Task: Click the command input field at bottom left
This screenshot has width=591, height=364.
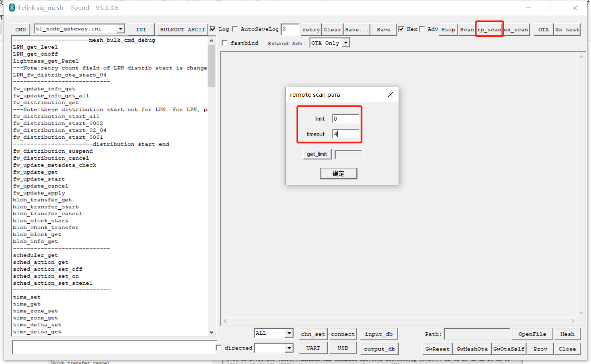Action: click(114, 347)
